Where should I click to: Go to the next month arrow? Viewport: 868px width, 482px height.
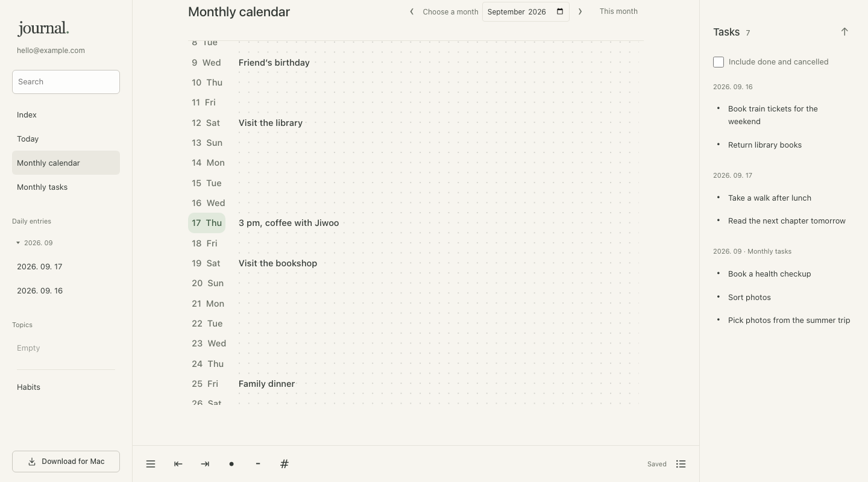[580, 11]
